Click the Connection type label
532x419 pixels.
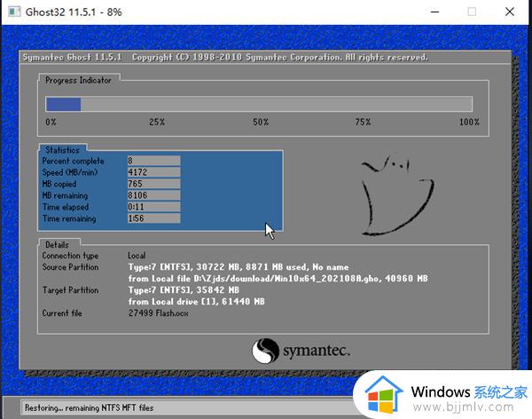[x=70, y=256]
